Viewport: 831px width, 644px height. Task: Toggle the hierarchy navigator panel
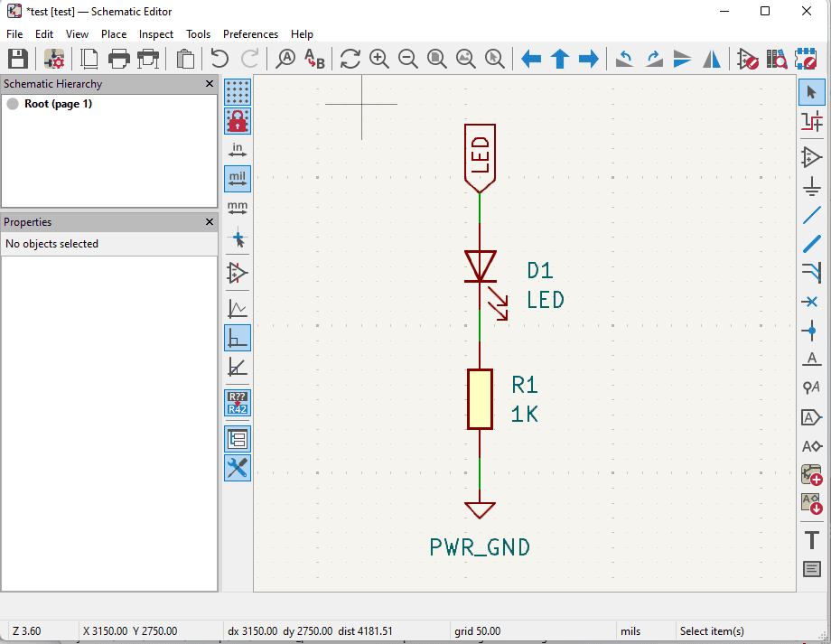click(238, 439)
